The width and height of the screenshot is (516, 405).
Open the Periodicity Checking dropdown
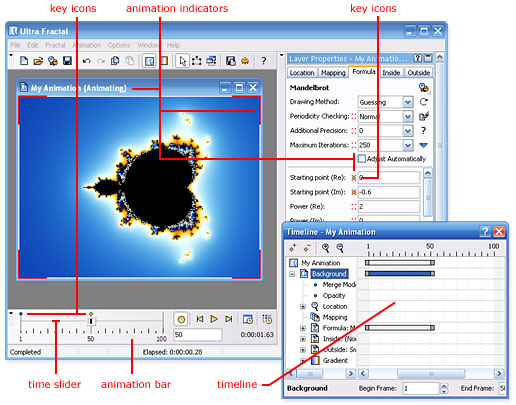click(408, 116)
